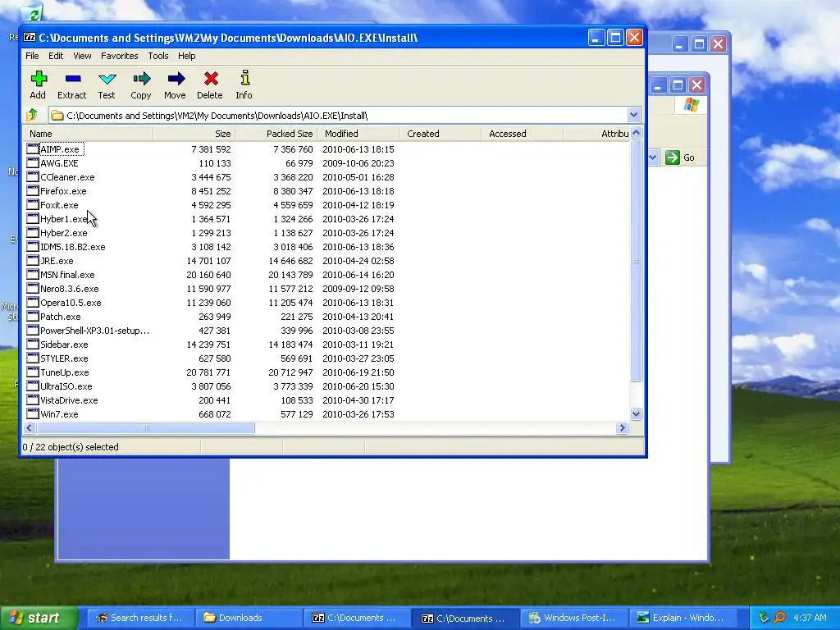Select the Nero8.3.6.exe file icon

point(33,288)
